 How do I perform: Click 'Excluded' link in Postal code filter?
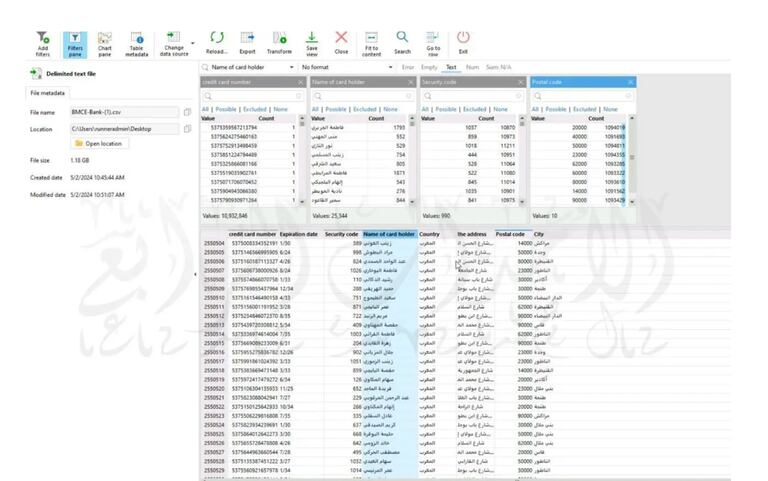coord(585,109)
